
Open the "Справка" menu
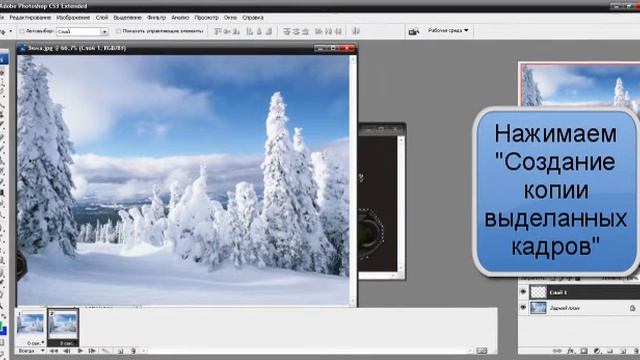253,18
